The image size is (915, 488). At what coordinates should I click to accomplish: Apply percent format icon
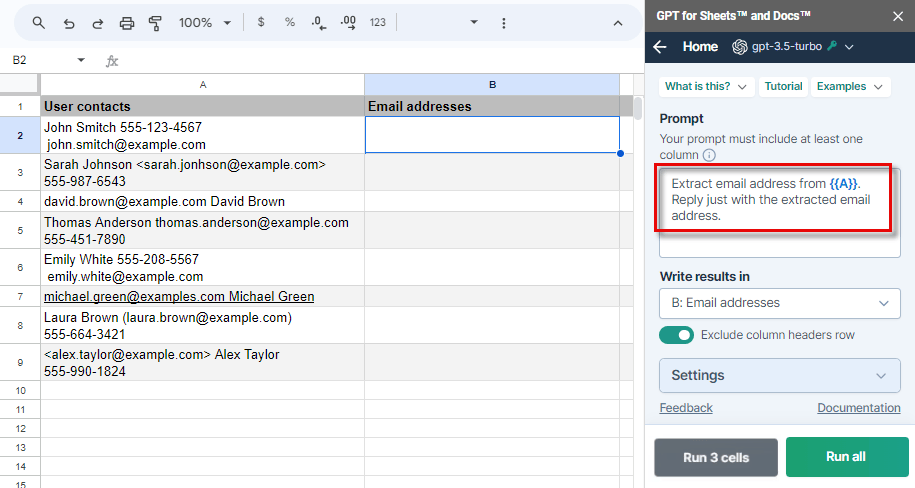289,22
